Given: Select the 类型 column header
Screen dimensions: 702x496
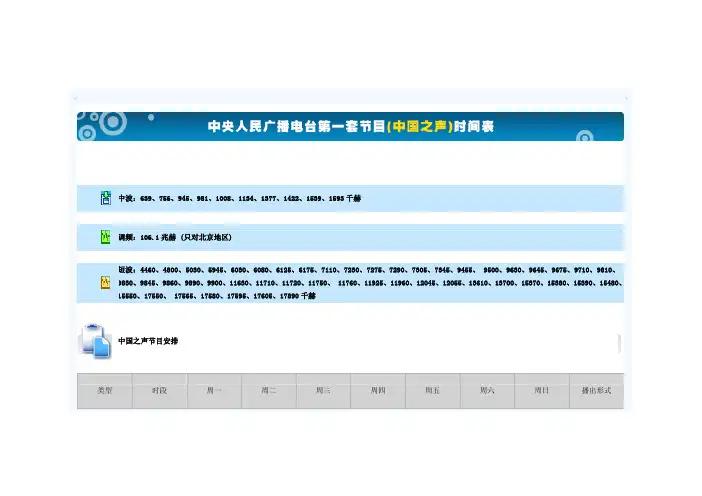Looking at the screenshot, I should tap(105, 391).
